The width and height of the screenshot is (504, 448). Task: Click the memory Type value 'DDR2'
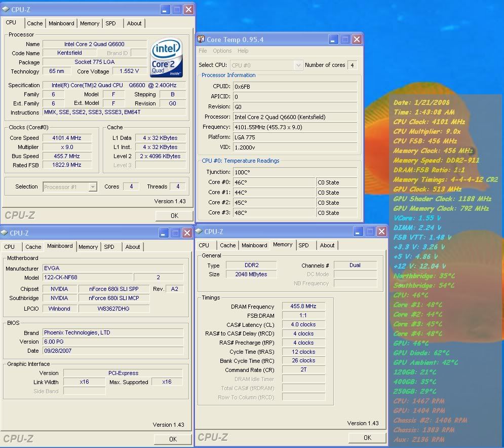tap(251, 265)
